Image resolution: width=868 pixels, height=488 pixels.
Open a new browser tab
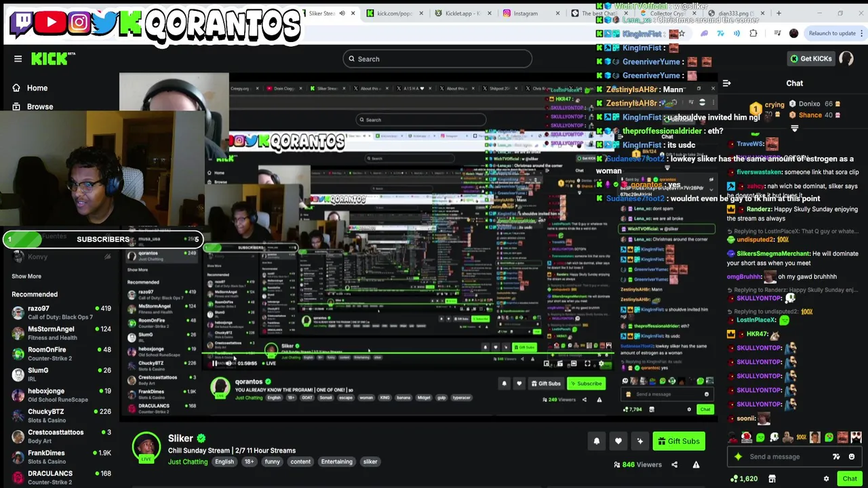click(778, 14)
